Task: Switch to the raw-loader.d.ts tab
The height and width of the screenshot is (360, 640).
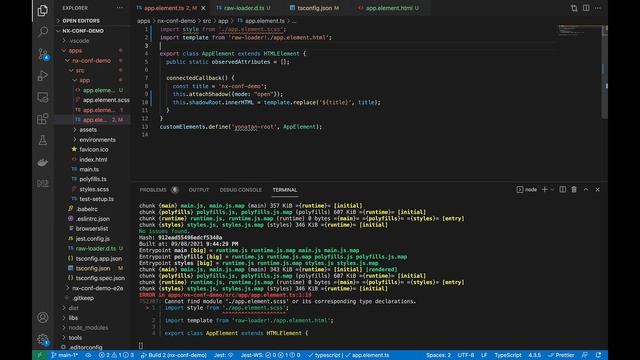Action: [244, 8]
